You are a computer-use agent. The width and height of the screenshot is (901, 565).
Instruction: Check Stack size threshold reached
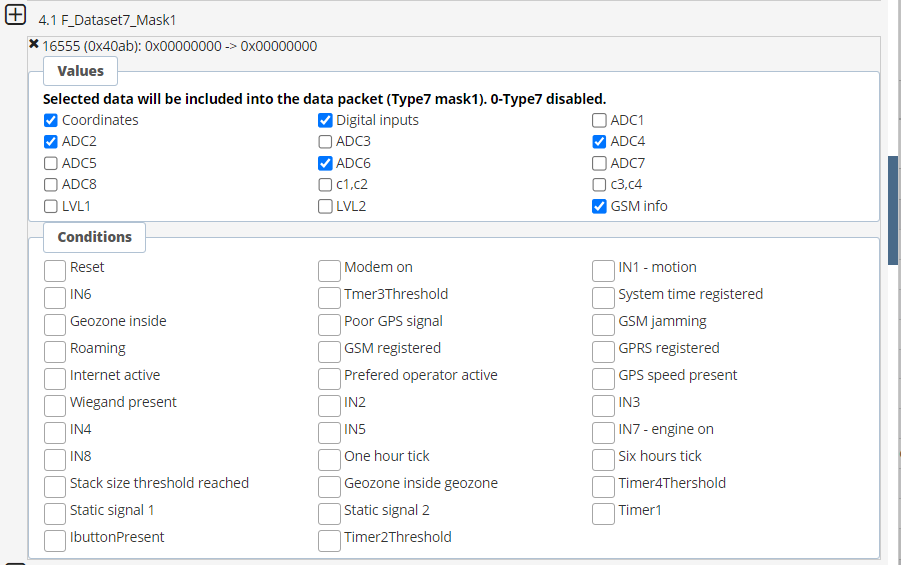click(x=55, y=486)
